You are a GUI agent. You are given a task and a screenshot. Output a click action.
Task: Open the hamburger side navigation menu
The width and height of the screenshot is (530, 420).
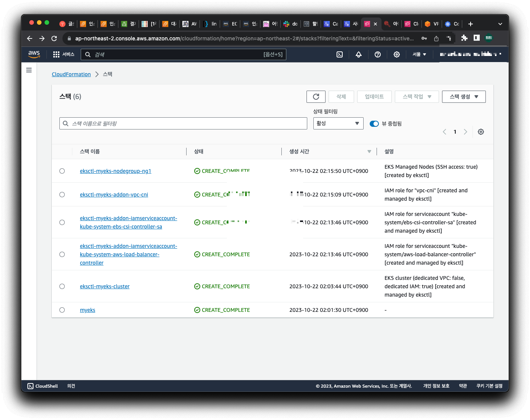[x=29, y=70]
